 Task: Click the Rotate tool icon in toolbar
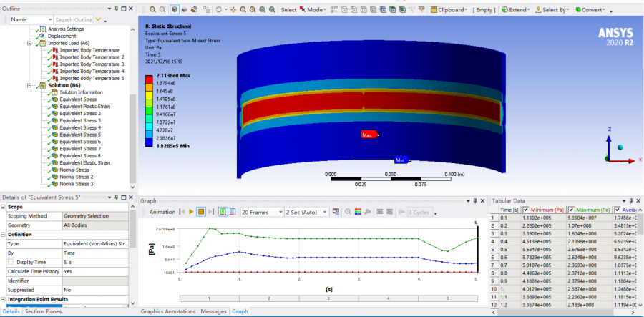point(219,10)
